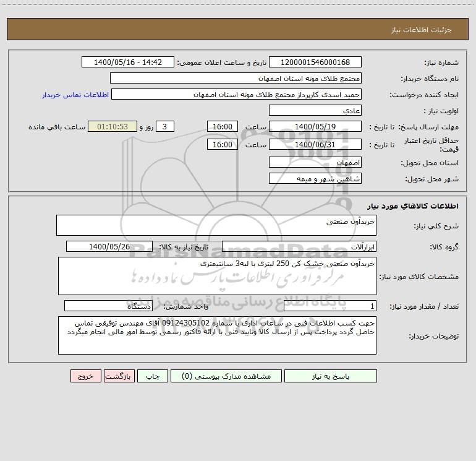
Task: Click goods specification text area
Action: [217, 276]
